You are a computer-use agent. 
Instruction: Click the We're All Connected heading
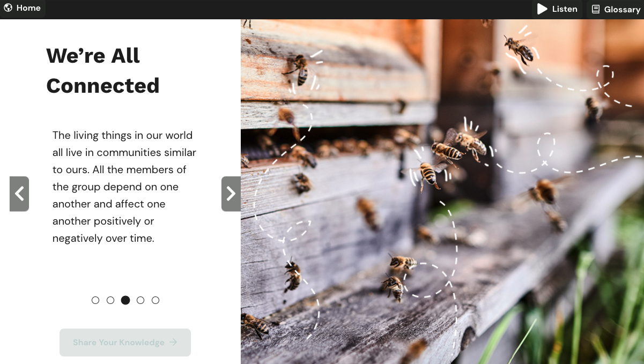(x=103, y=71)
